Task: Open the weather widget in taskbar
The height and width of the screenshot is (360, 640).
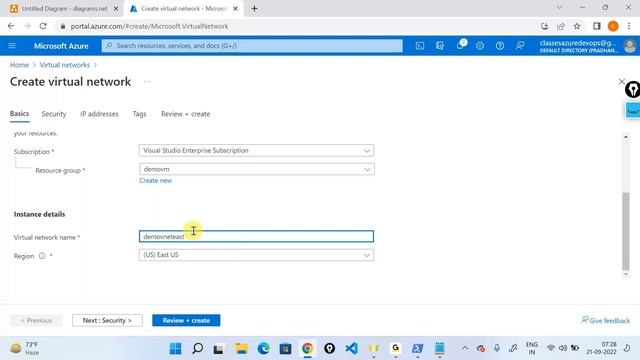Action: tap(24, 349)
